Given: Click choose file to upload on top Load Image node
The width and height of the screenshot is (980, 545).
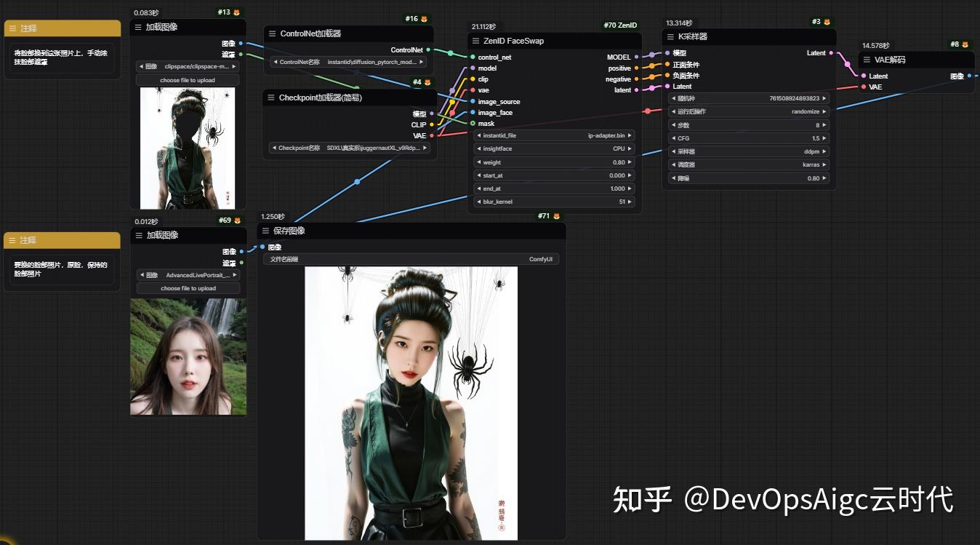Looking at the screenshot, I should pos(188,80).
